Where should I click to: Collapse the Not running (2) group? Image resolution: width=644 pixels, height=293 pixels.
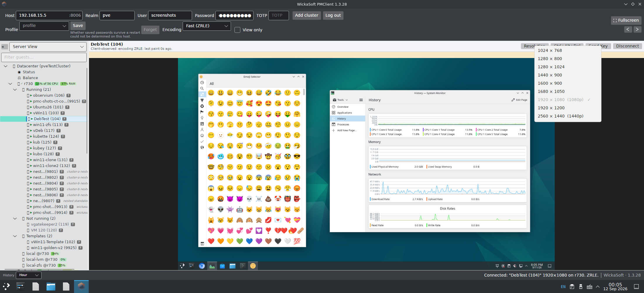click(15, 219)
